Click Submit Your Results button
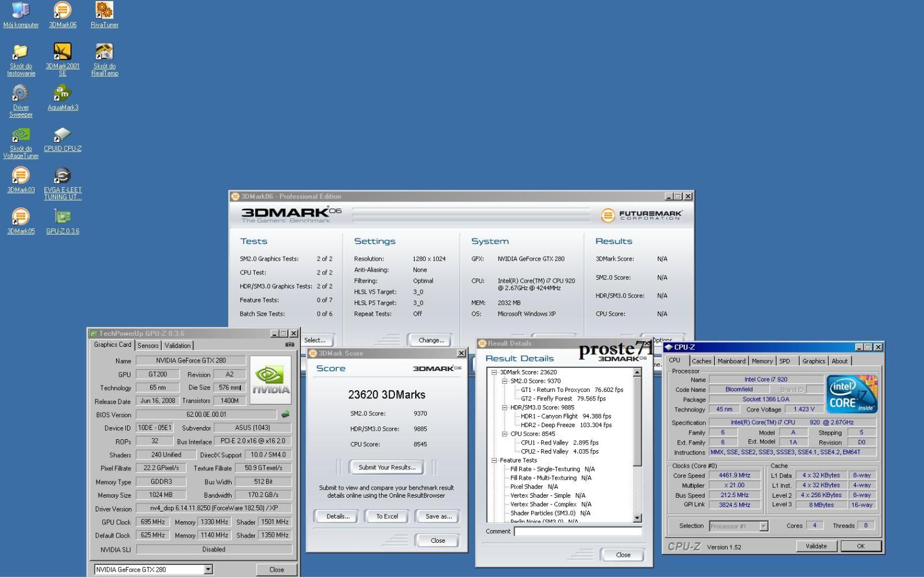924x578 pixels. [387, 467]
